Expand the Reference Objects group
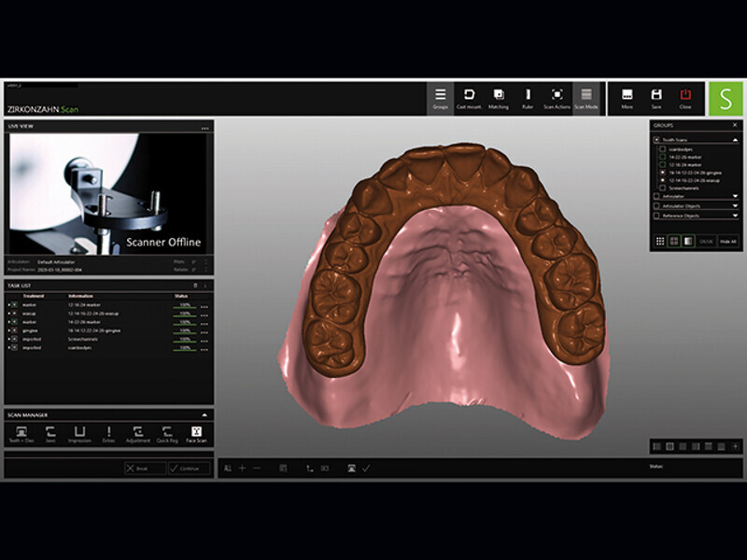This screenshot has height=560, width=747. tap(735, 216)
